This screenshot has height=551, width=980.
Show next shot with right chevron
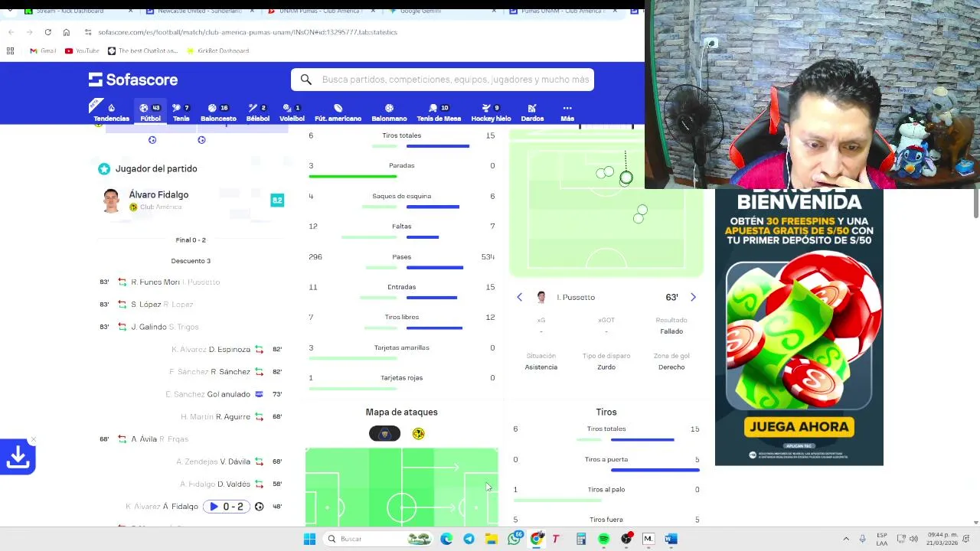(693, 297)
